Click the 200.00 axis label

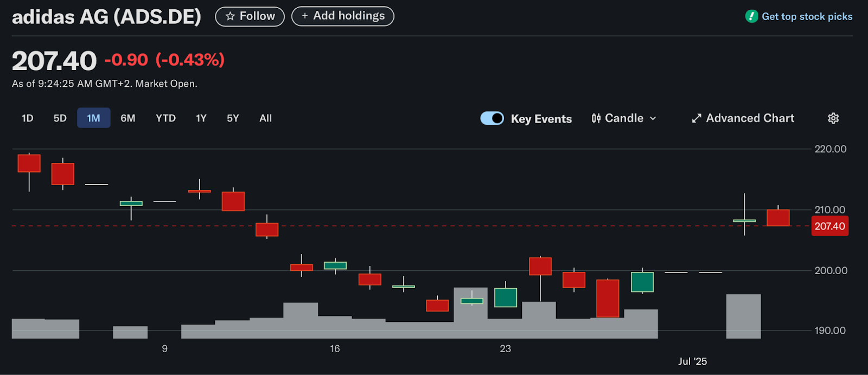click(x=831, y=270)
